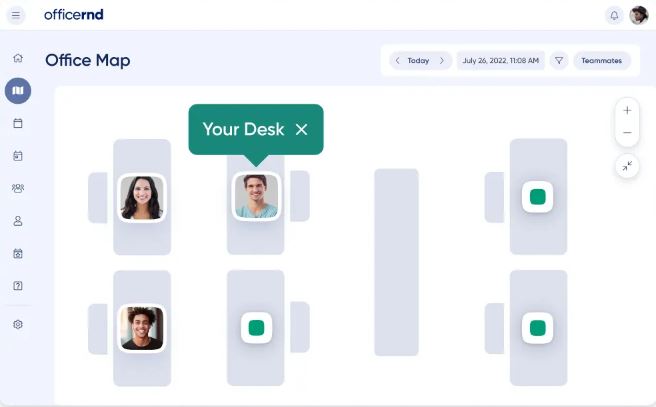Go to the next day
Screen dimensions: 656x407
[x=442, y=61]
